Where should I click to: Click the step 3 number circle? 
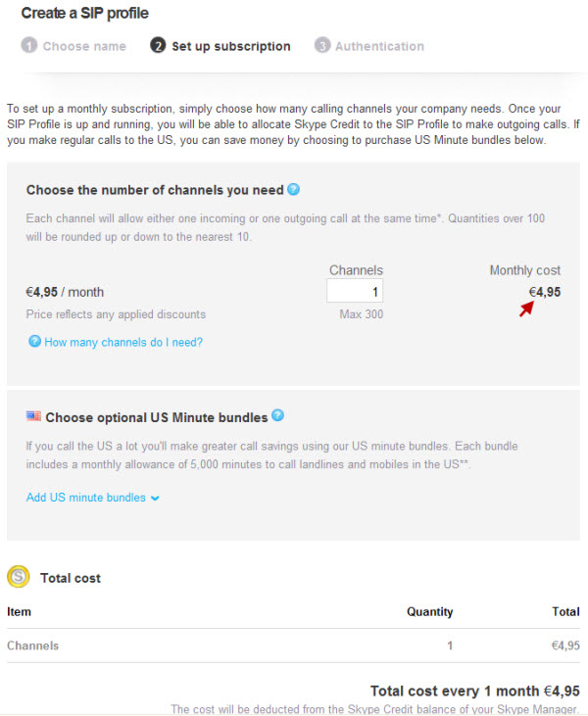tap(322, 45)
